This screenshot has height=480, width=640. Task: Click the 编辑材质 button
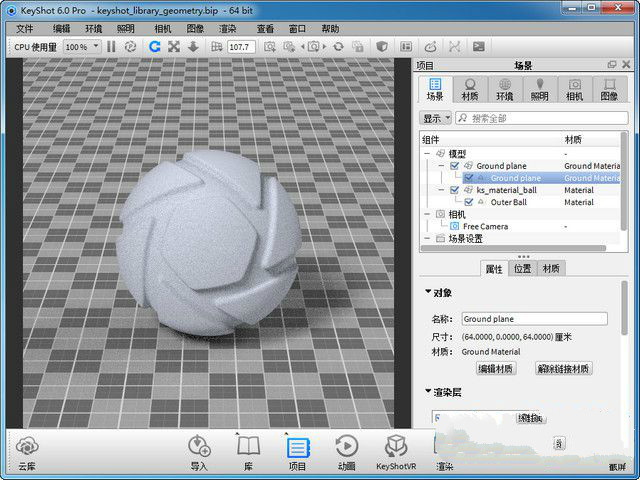494,368
